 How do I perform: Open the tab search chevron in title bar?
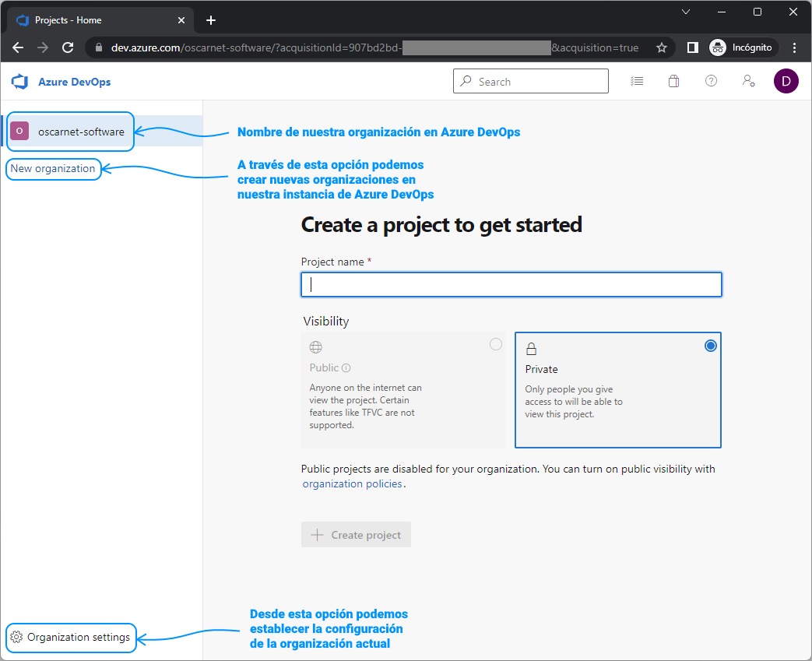(x=686, y=12)
